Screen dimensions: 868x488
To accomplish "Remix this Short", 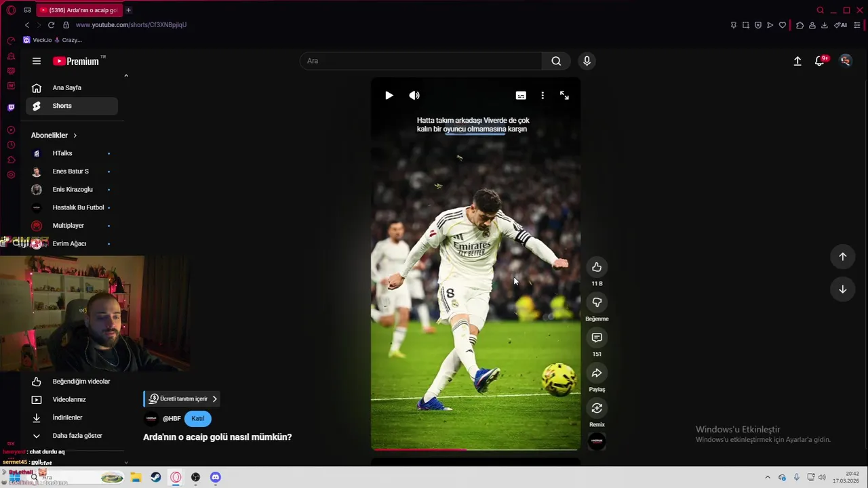I will click(x=597, y=408).
